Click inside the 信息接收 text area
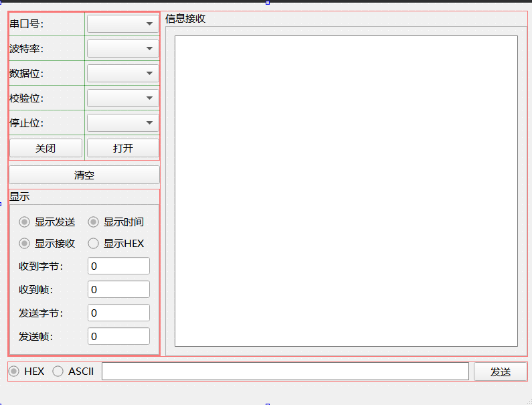 tap(346, 191)
